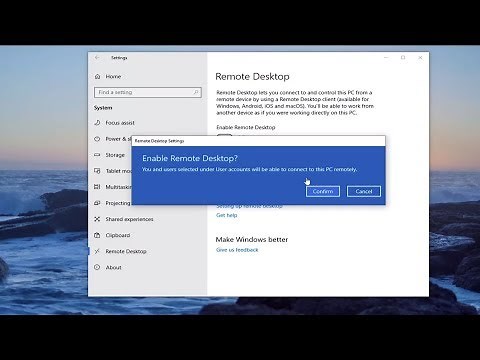Click the Focus assist moon icon
Image resolution: width=480 pixels, height=360 pixels.
97,123
